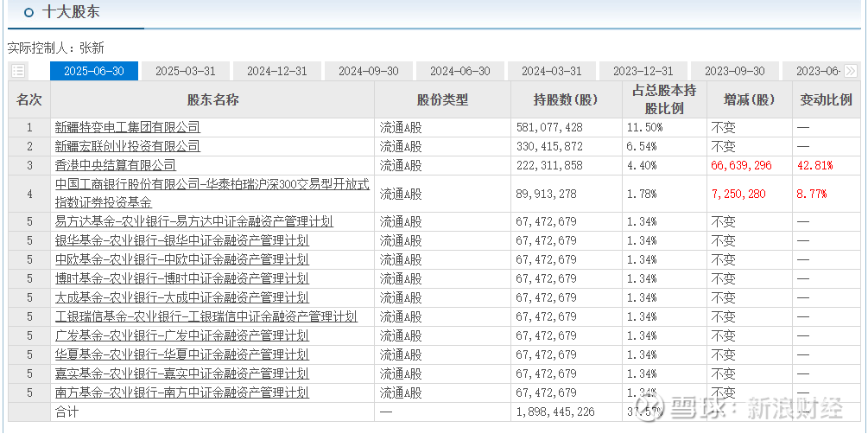This screenshot has width=868, height=434.
Task: Open 银华基金-农业银行 plan link
Action: pyautogui.click(x=181, y=240)
